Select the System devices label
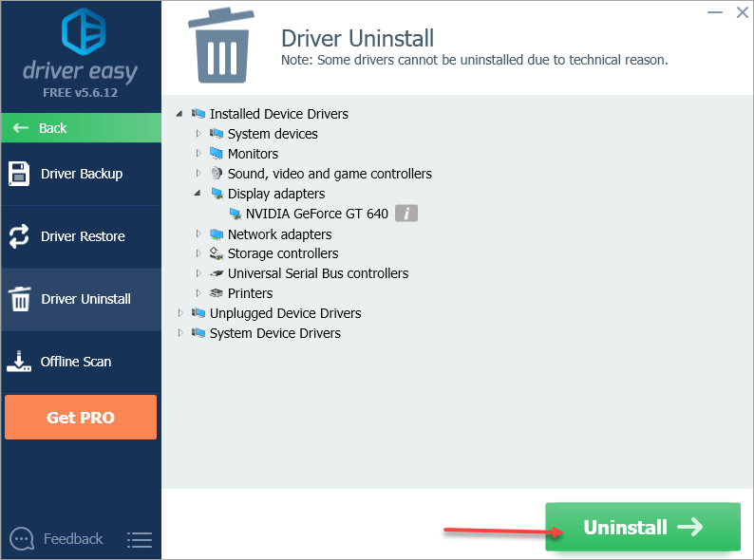The height and width of the screenshot is (560, 754). [273, 134]
